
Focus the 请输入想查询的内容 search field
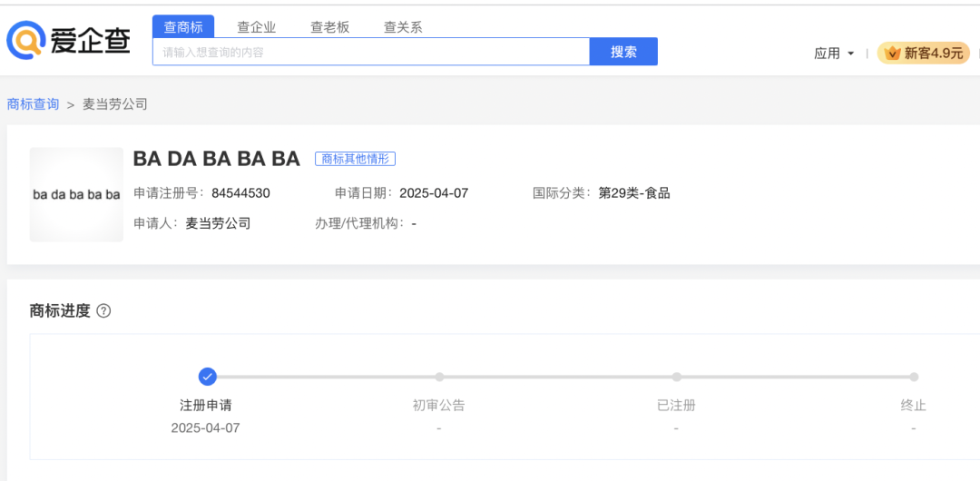pyautogui.click(x=371, y=52)
